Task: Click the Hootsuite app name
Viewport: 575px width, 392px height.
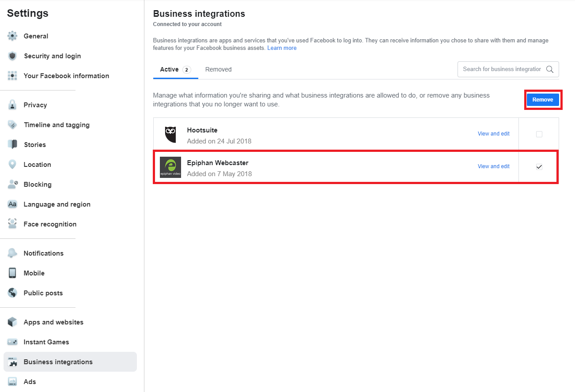Action: (x=202, y=130)
